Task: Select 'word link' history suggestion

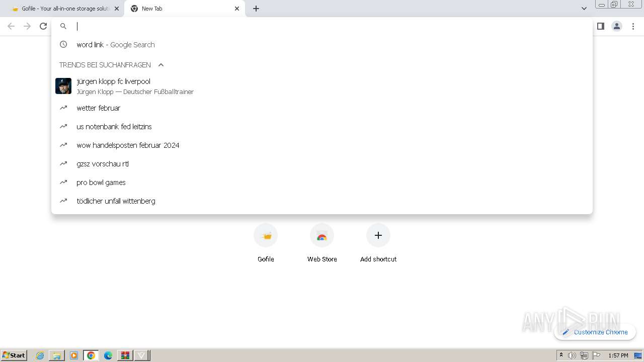Action: coord(322,45)
